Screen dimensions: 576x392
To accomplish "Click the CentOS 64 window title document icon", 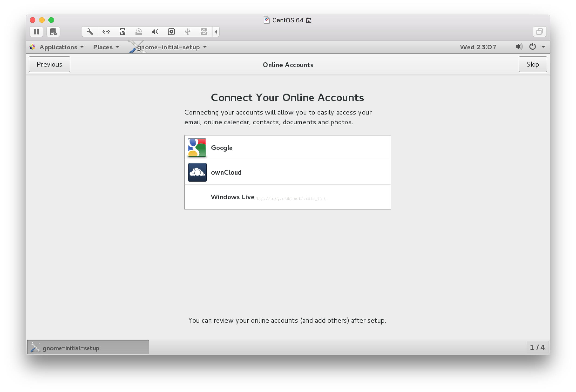I will click(x=267, y=20).
